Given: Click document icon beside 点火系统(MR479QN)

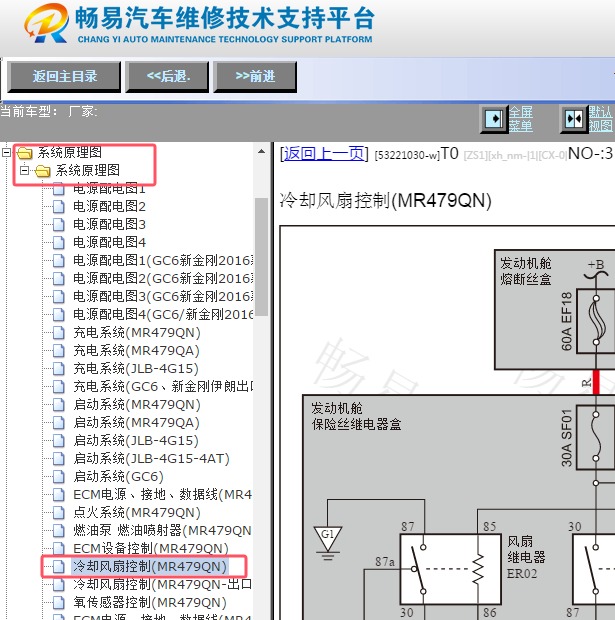Looking at the screenshot, I should [59, 512].
